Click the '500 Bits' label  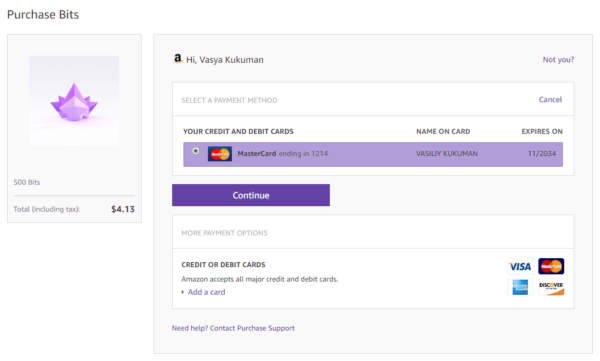27,182
